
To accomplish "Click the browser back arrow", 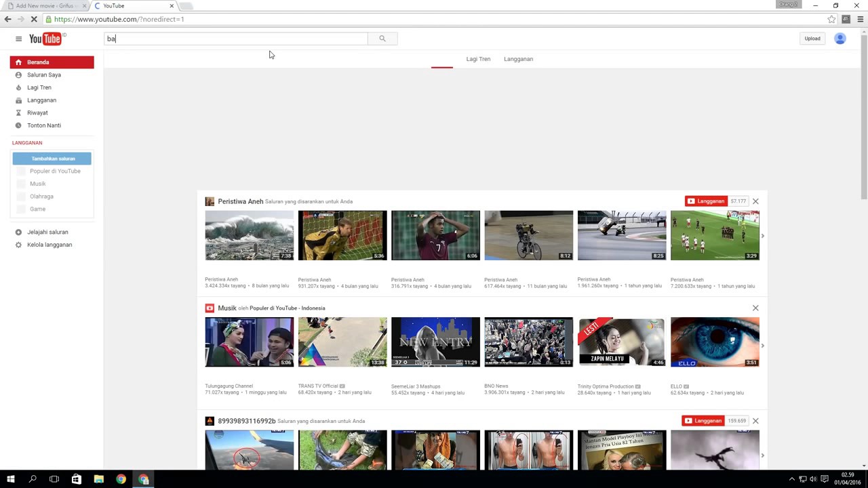I will coord(7,19).
